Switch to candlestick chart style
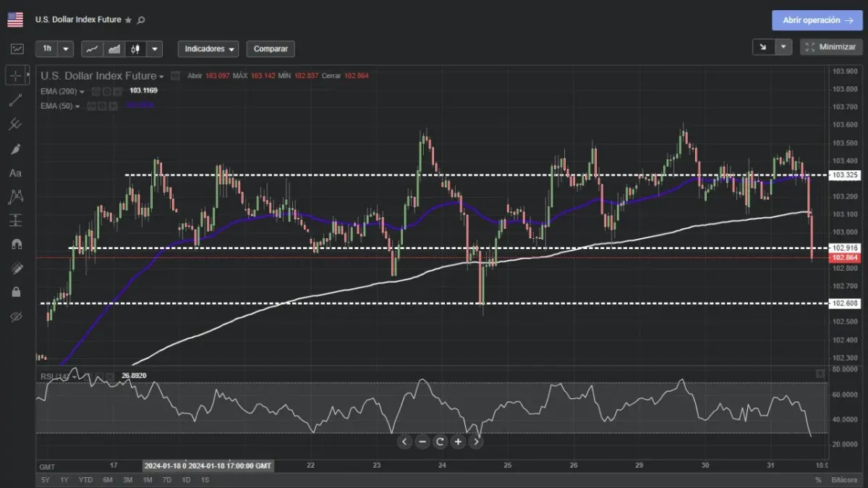868x488 pixels. click(135, 49)
